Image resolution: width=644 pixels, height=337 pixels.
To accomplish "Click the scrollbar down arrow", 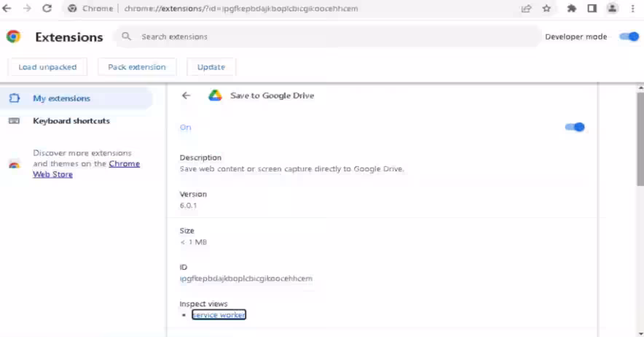I will pyautogui.click(x=640, y=333).
